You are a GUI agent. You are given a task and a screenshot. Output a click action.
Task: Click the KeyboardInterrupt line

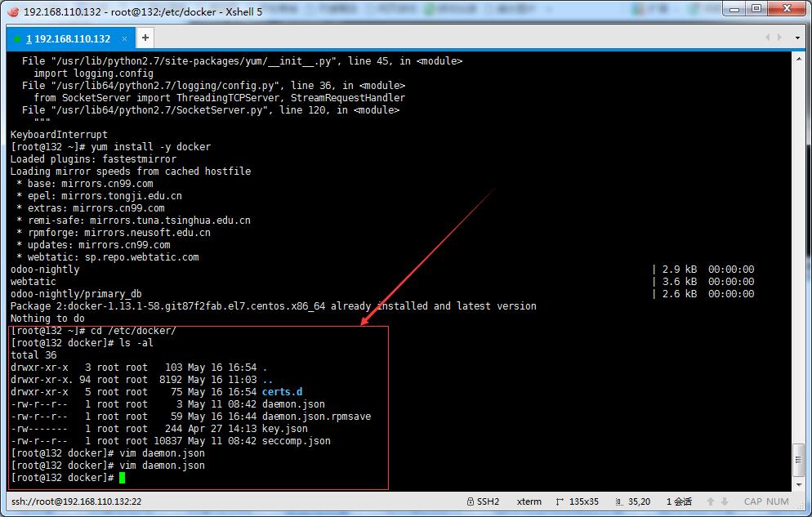(59, 135)
